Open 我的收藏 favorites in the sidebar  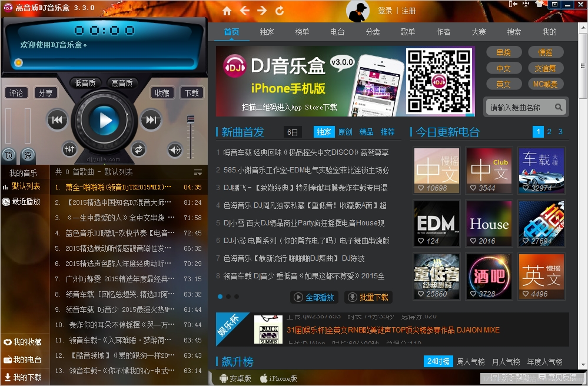pyautogui.click(x=23, y=342)
